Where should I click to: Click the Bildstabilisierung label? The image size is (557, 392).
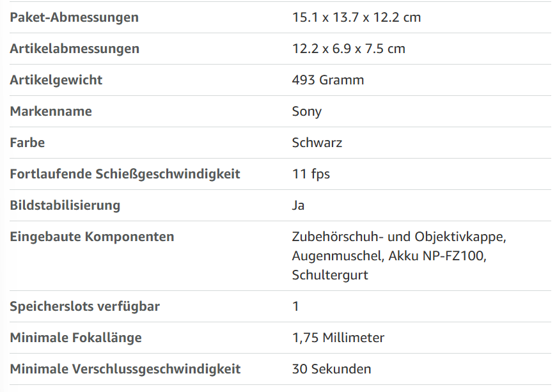tap(65, 205)
